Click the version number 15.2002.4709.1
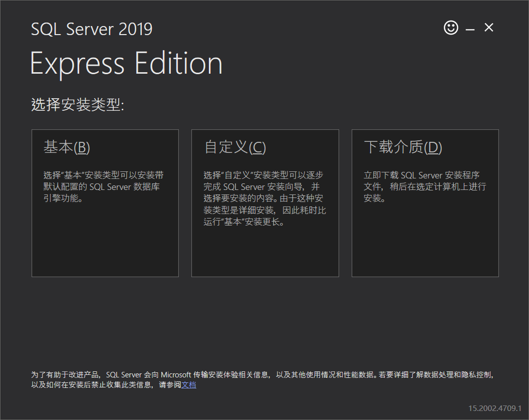The image size is (529, 420). [494, 408]
